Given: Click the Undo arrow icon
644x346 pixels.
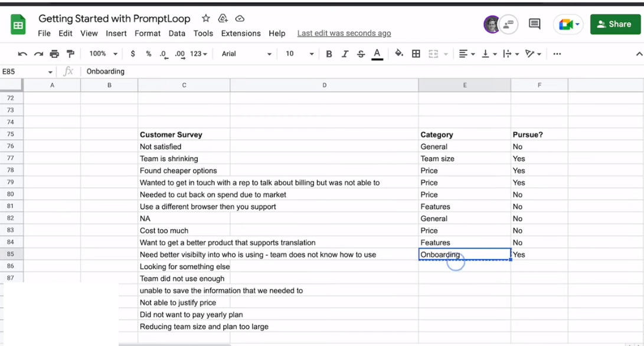Looking at the screenshot, I should [x=22, y=54].
